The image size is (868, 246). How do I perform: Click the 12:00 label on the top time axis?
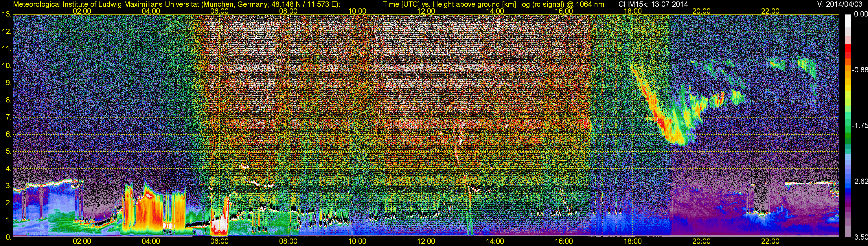click(426, 11)
